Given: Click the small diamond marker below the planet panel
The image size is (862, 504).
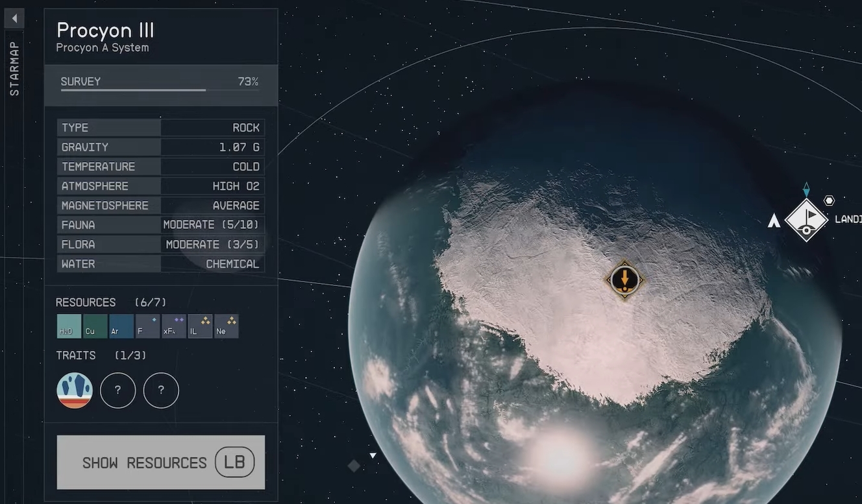Looking at the screenshot, I should (x=354, y=466).
